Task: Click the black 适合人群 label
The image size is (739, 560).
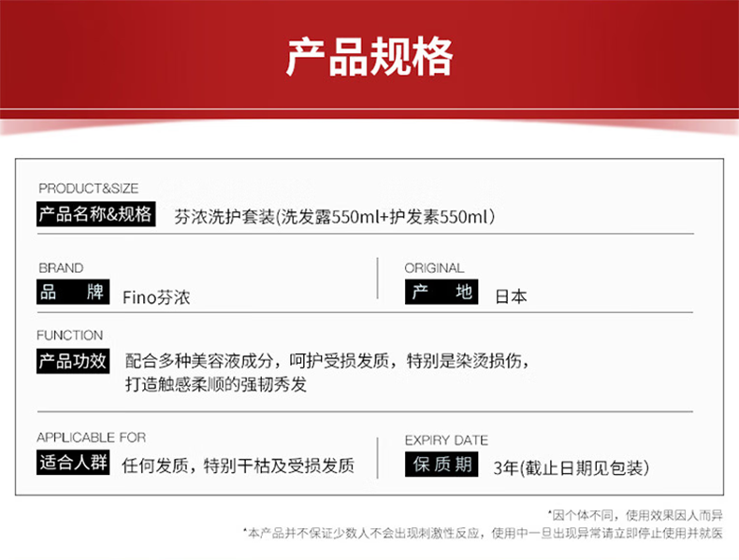Action: point(73,463)
